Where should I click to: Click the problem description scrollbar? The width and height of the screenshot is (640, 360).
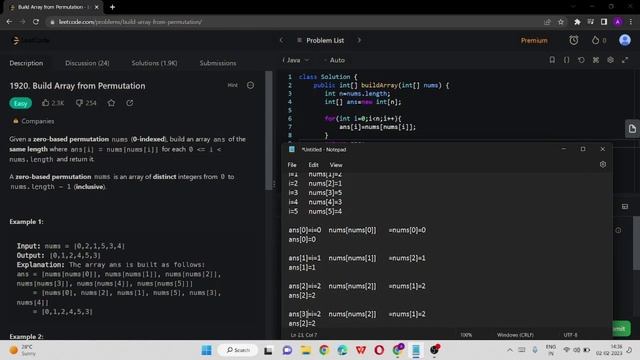[x=269, y=130]
